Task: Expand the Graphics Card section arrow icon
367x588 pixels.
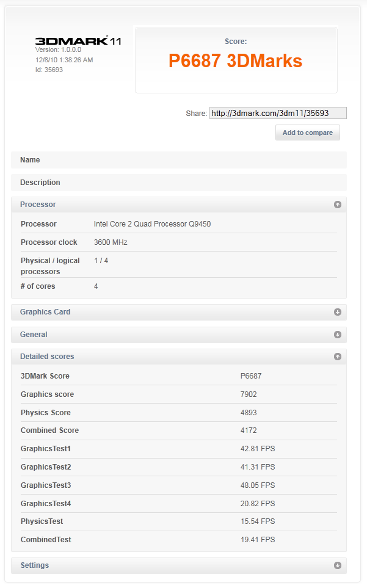Action: [x=338, y=312]
